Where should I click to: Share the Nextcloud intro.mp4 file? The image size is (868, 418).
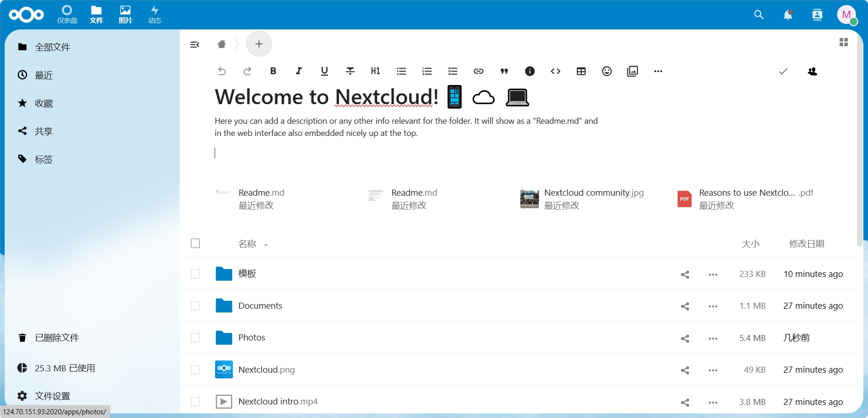click(x=685, y=402)
